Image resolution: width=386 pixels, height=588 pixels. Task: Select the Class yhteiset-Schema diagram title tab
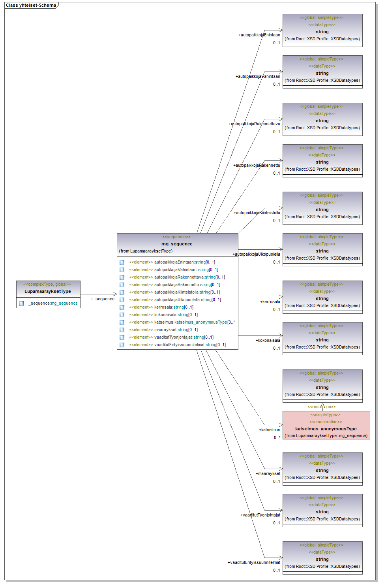[x=31, y=5]
